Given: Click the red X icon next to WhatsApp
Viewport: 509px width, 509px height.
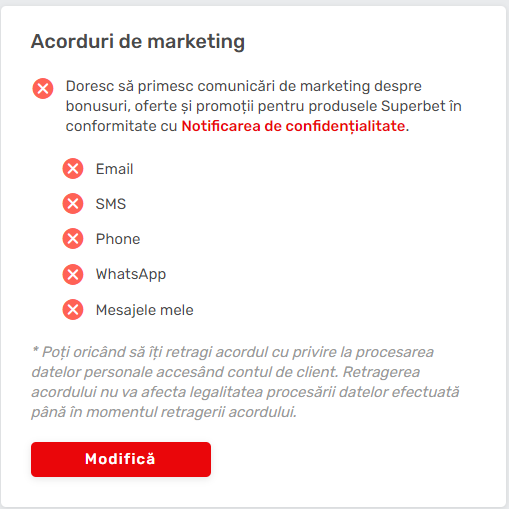Looking at the screenshot, I should click(73, 274).
